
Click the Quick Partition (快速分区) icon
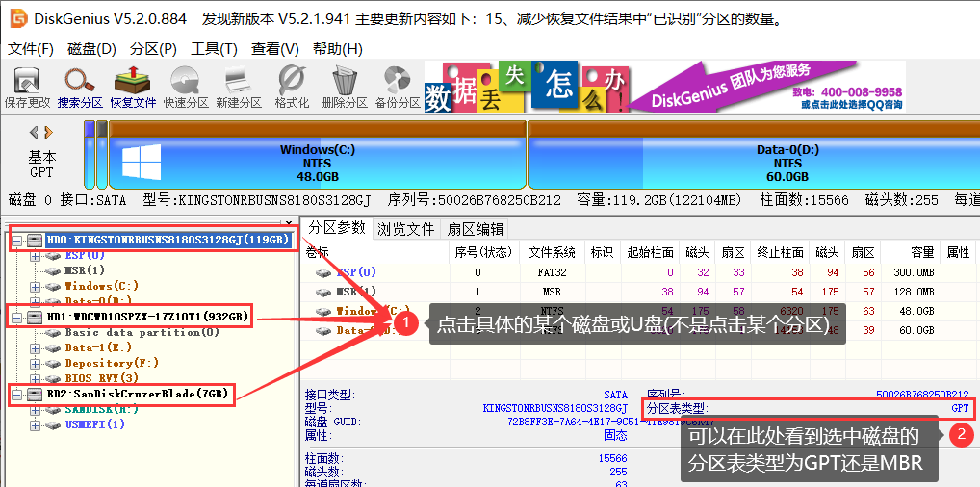pyautogui.click(x=185, y=87)
